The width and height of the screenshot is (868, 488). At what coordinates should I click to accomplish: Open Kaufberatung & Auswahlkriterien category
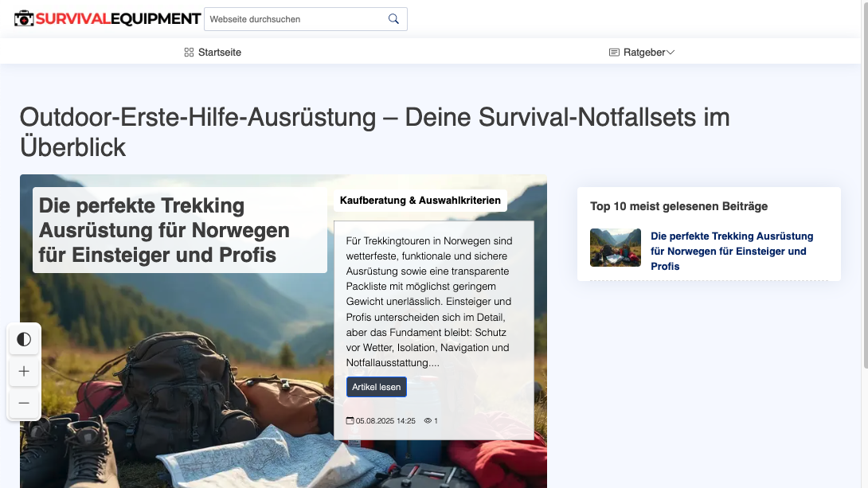(x=420, y=201)
